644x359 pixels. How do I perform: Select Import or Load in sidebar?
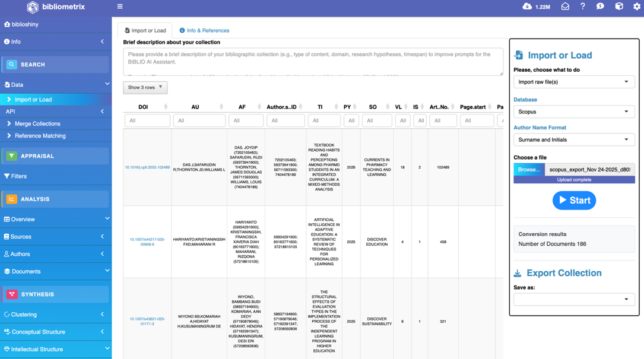(56, 100)
